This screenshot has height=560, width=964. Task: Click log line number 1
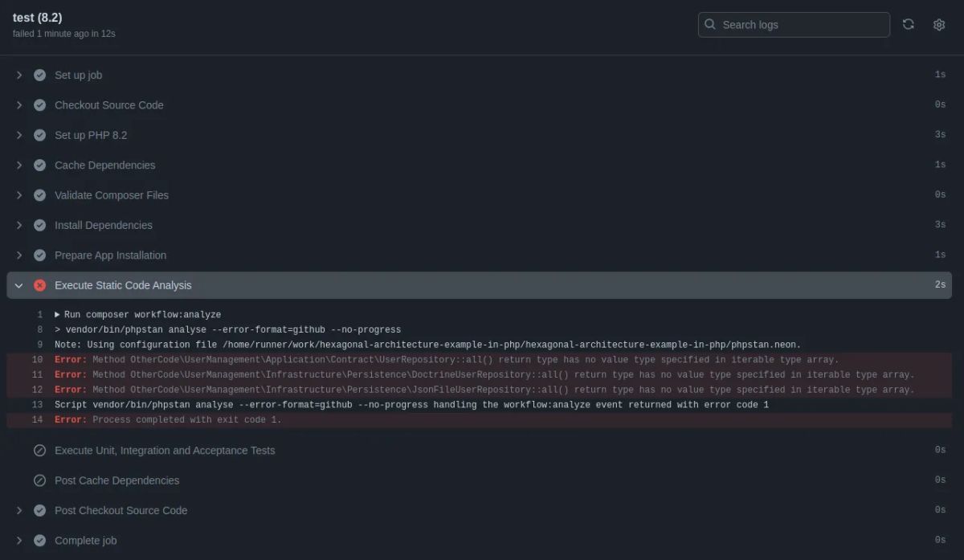point(40,315)
